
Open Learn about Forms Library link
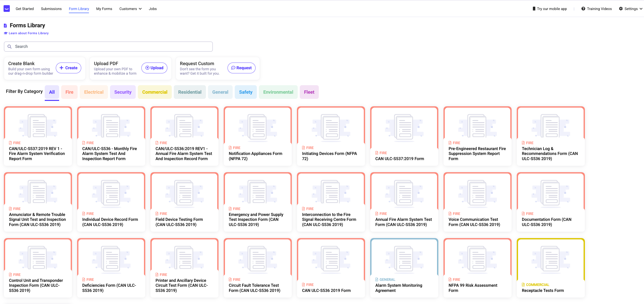click(29, 33)
